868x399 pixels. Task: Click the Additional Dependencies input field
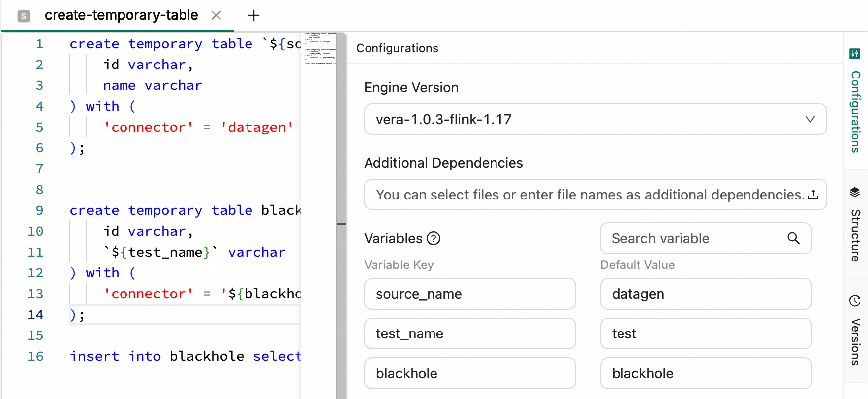tap(595, 195)
